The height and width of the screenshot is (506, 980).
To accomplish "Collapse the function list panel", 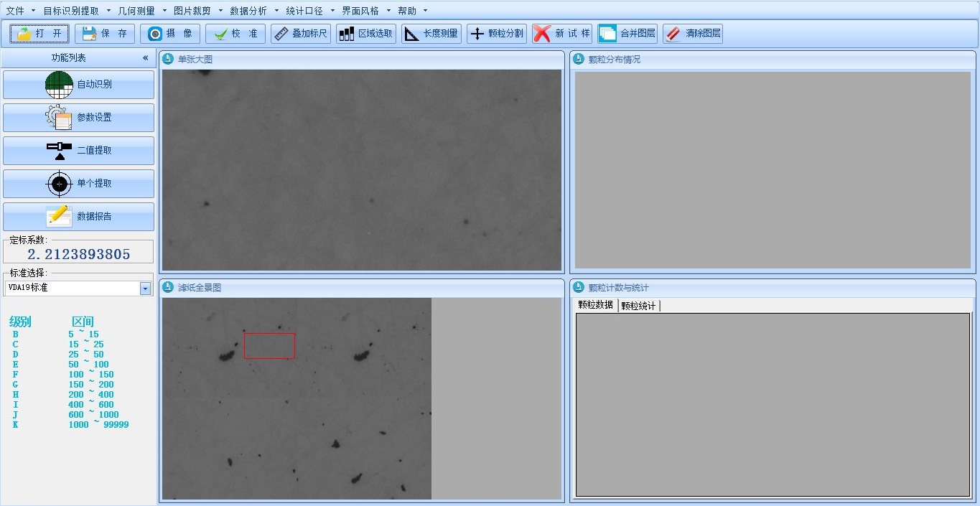I will coord(145,58).
